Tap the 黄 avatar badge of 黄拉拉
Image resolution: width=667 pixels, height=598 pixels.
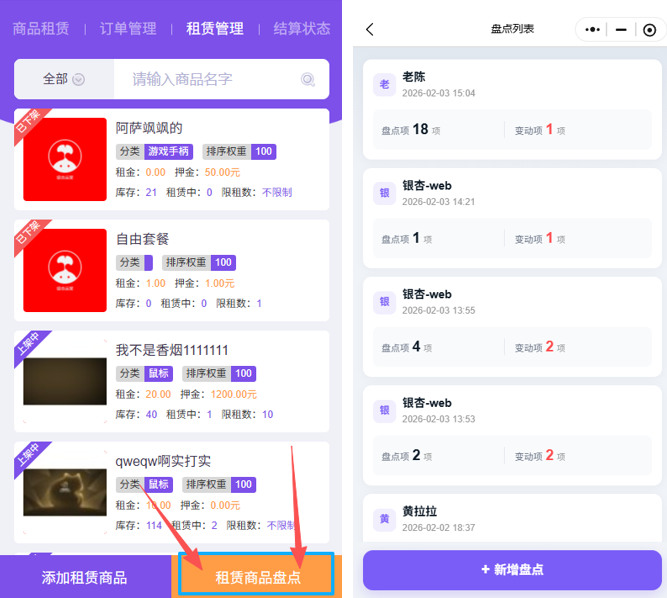(384, 519)
